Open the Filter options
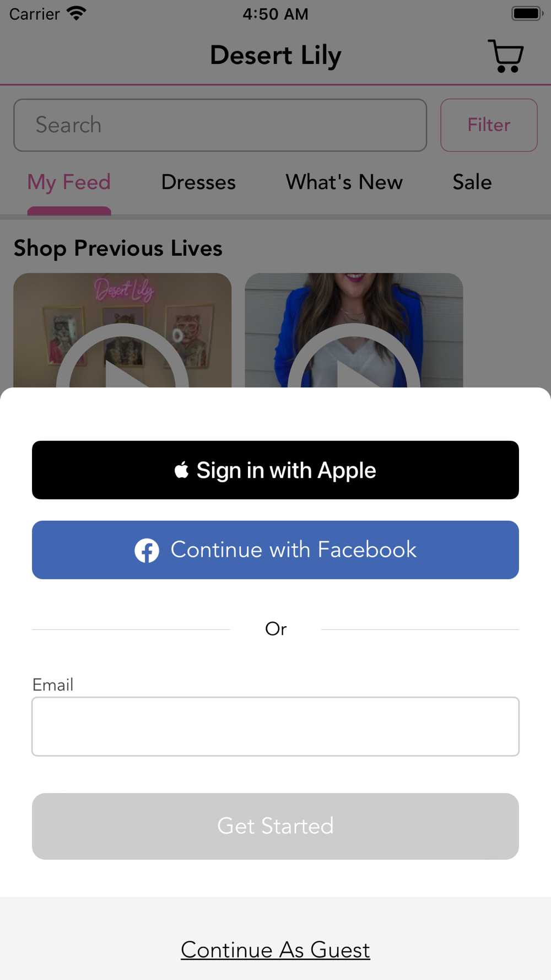 tap(489, 125)
